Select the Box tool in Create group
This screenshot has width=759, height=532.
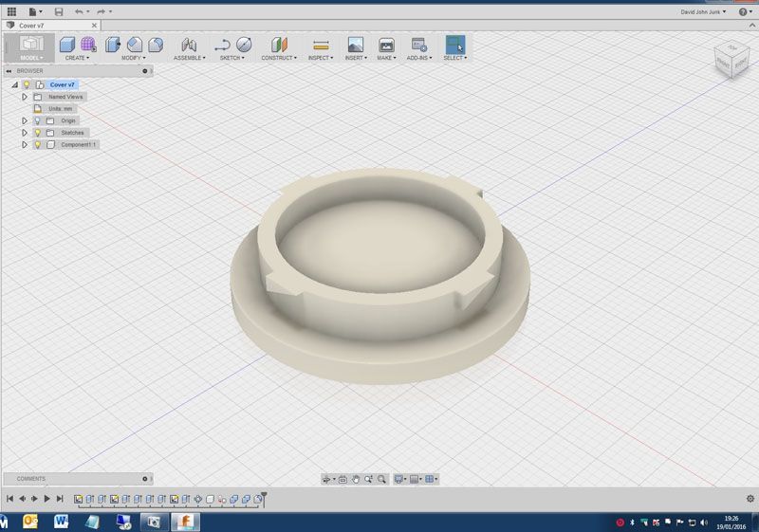(x=66, y=45)
